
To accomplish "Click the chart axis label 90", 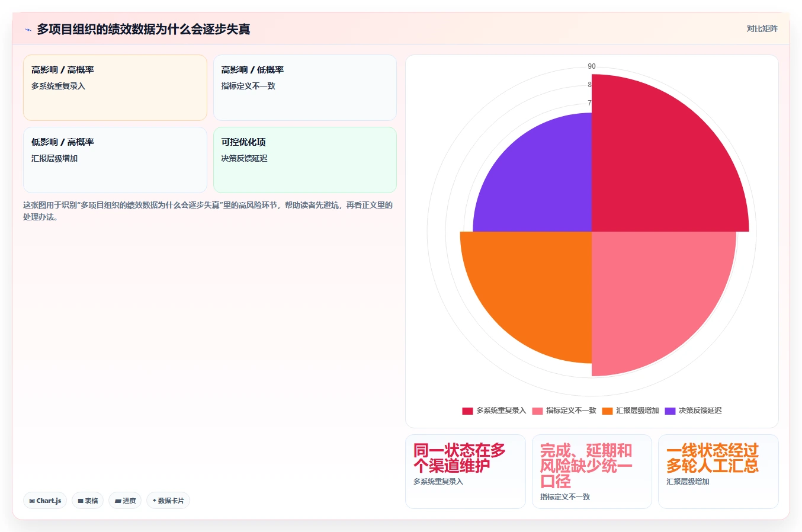I will (592, 66).
